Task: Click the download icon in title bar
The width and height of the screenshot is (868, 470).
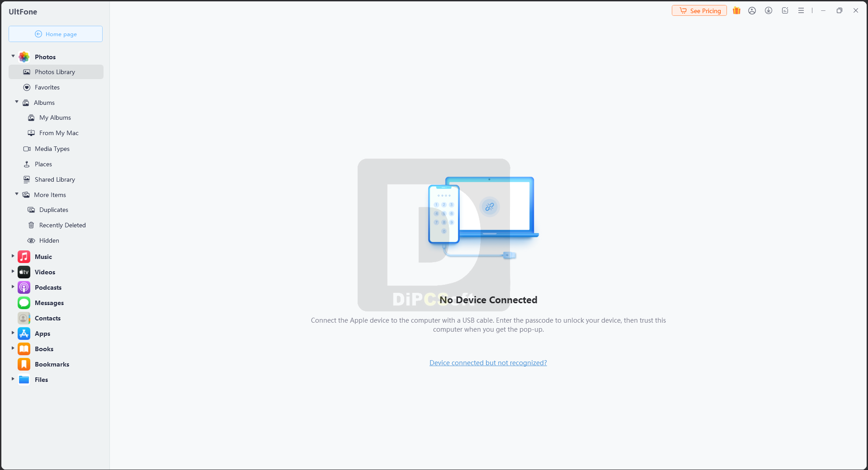Action: pos(769,10)
